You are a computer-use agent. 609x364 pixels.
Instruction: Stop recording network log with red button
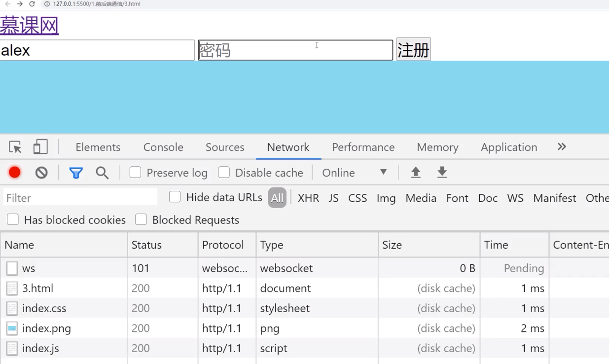(15, 173)
